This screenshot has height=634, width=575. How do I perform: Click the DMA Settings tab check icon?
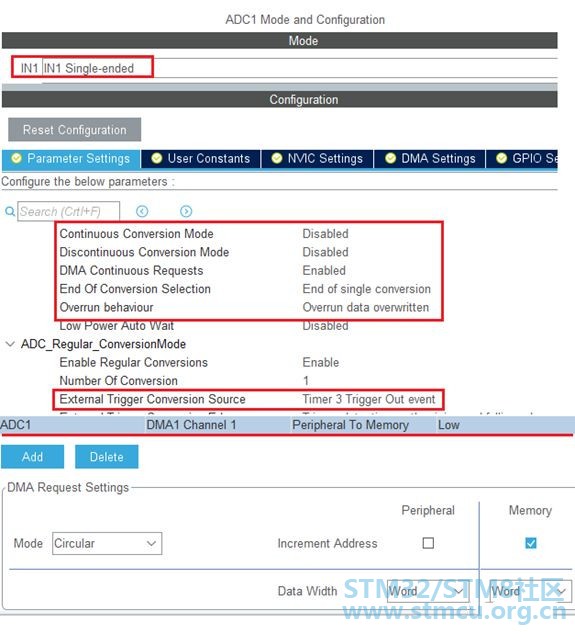[390, 158]
